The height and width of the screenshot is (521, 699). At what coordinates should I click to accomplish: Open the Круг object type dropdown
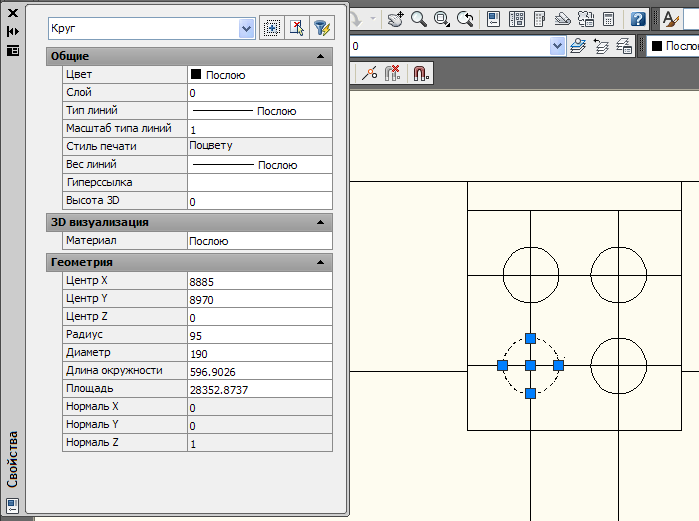coord(247,29)
